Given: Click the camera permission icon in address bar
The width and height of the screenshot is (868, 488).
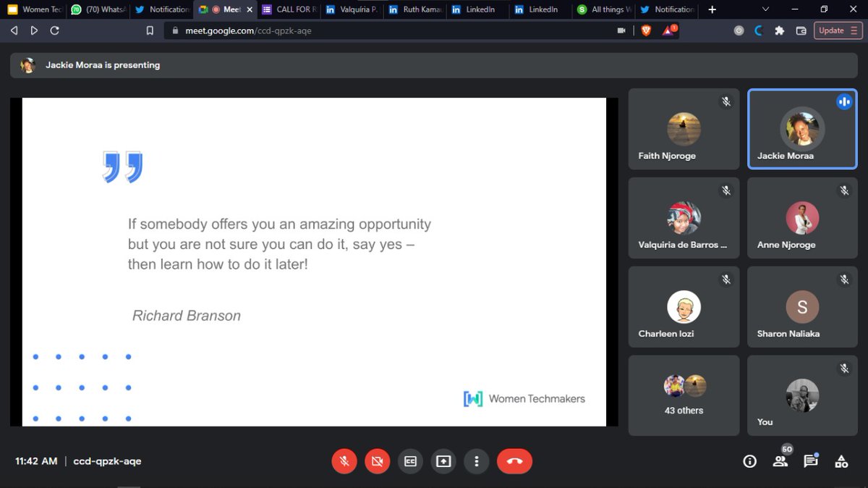Looking at the screenshot, I should pyautogui.click(x=621, y=30).
